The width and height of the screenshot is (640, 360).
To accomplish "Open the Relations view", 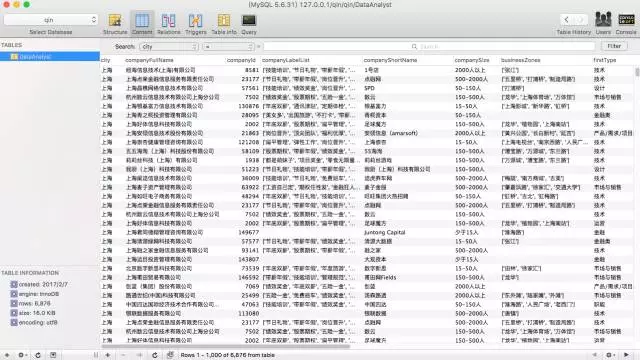I will 169,23.
